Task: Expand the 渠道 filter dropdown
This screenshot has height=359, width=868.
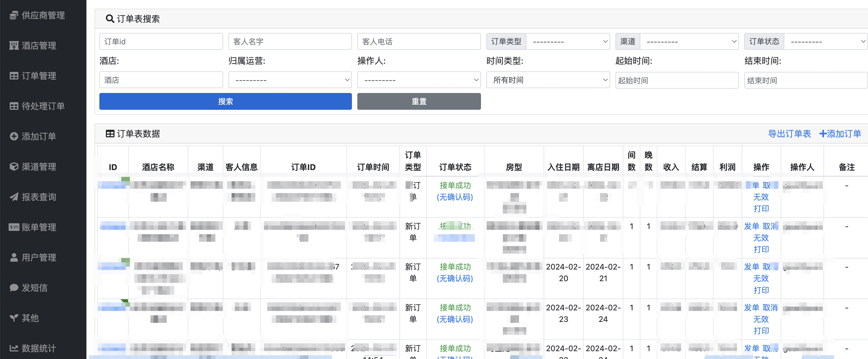Action: (x=689, y=42)
